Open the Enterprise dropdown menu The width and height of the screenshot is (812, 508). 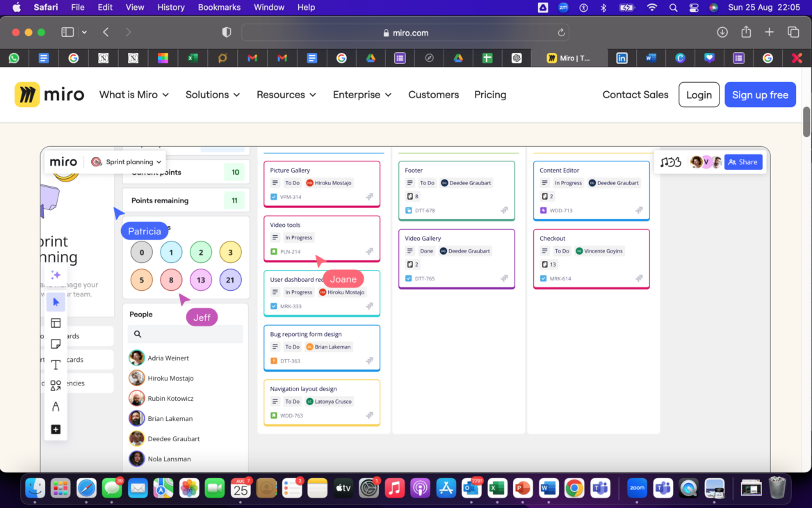[x=362, y=95]
